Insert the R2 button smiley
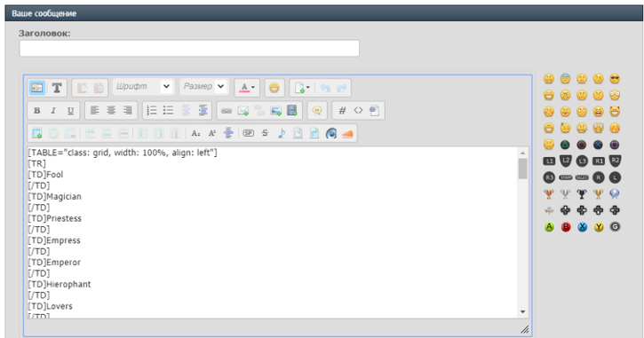Image resolution: width=644 pixels, height=338 pixels. click(615, 161)
